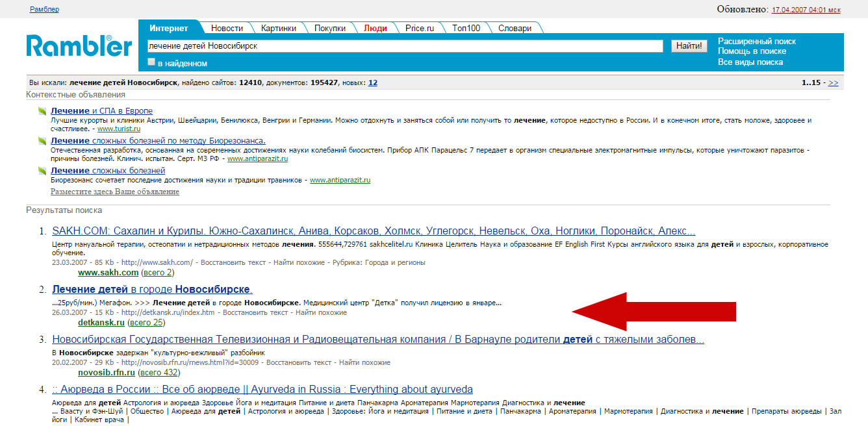The width and height of the screenshot is (868, 426).
Task: Visit www.antiparazit.ru link with МЗ РФ
Action: (257, 158)
